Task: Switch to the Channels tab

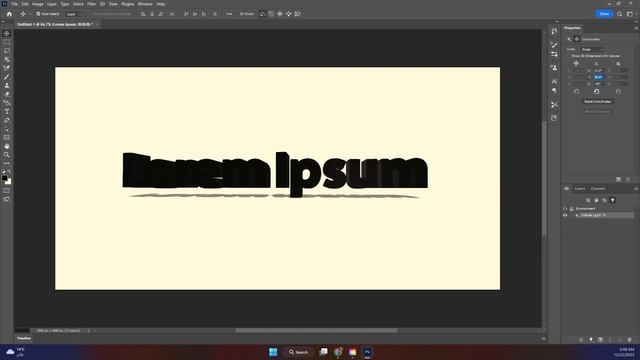Action: coord(598,189)
